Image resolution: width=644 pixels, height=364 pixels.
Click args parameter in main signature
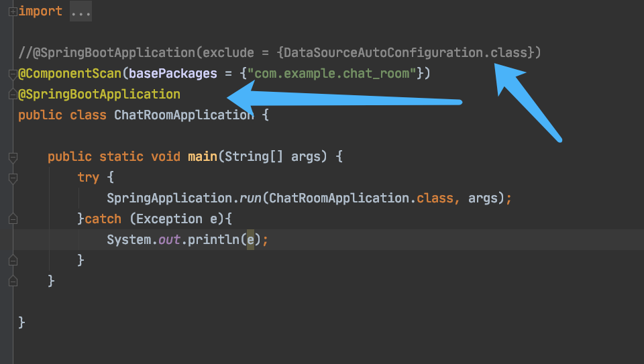(306, 158)
